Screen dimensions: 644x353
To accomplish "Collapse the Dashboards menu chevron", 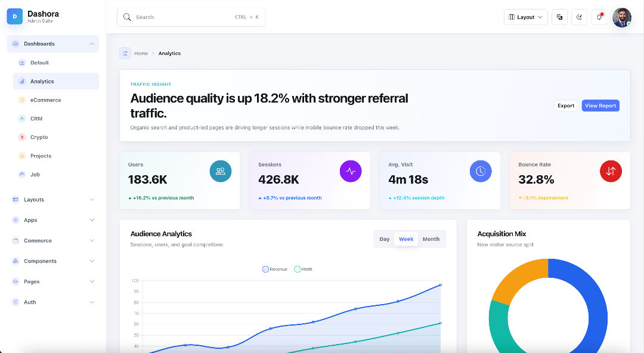I will 92,44.
